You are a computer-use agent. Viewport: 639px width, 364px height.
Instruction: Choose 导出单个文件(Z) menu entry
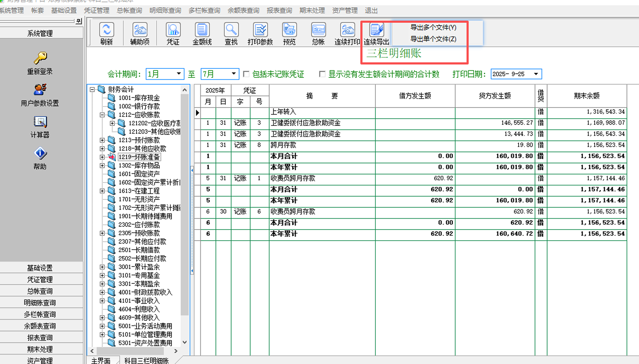click(x=433, y=39)
